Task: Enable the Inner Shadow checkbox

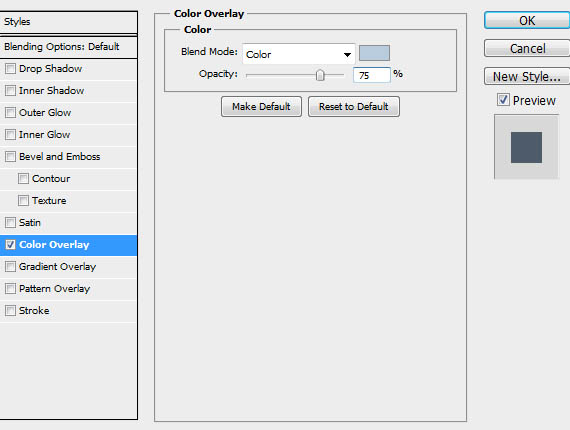Action: click(x=10, y=91)
